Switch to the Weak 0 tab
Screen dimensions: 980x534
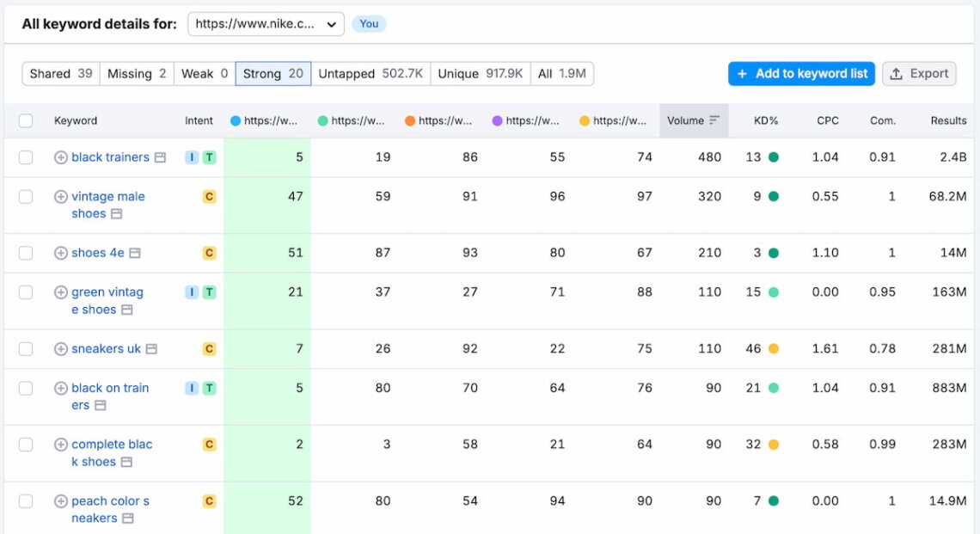(x=205, y=74)
